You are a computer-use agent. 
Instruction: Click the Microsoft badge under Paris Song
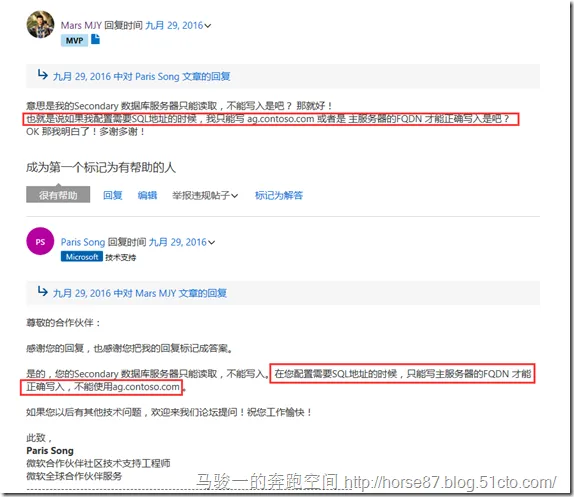point(82,257)
